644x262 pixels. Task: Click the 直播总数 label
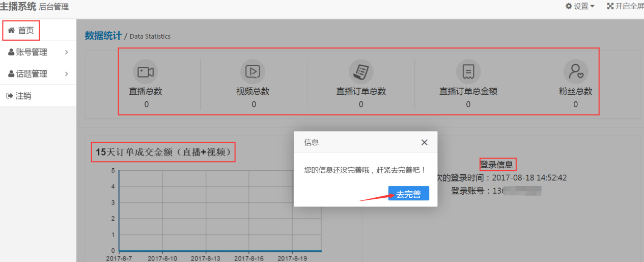tap(146, 92)
